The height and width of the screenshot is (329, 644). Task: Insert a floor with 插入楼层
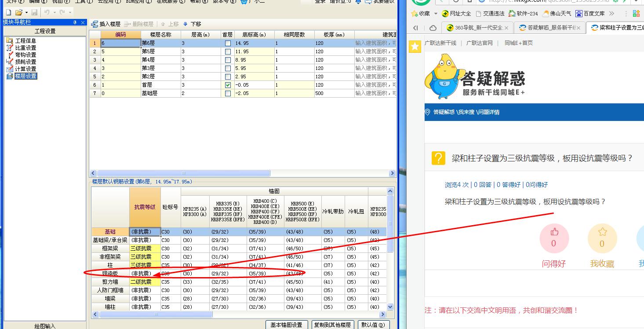click(106, 24)
